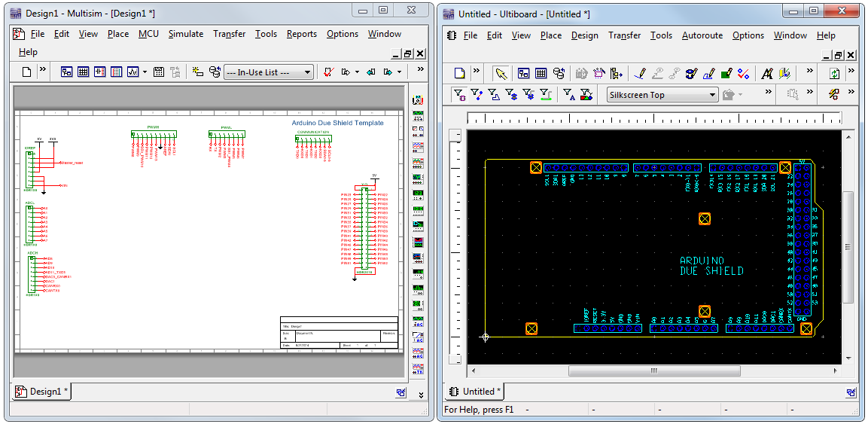This screenshot has height=424, width=868.
Task: Open the Autoroute menu in Ultiboard
Action: (702, 35)
